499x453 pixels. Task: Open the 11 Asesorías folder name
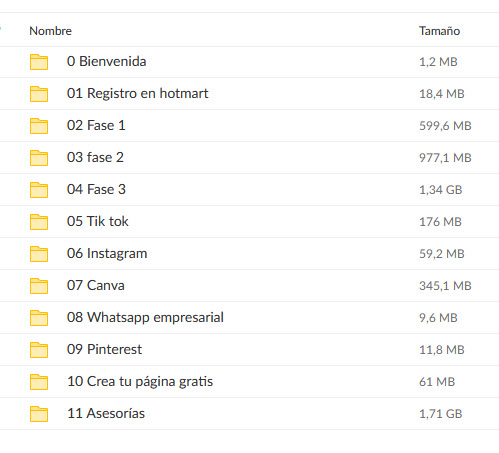pyautogui.click(x=106, y=413)
